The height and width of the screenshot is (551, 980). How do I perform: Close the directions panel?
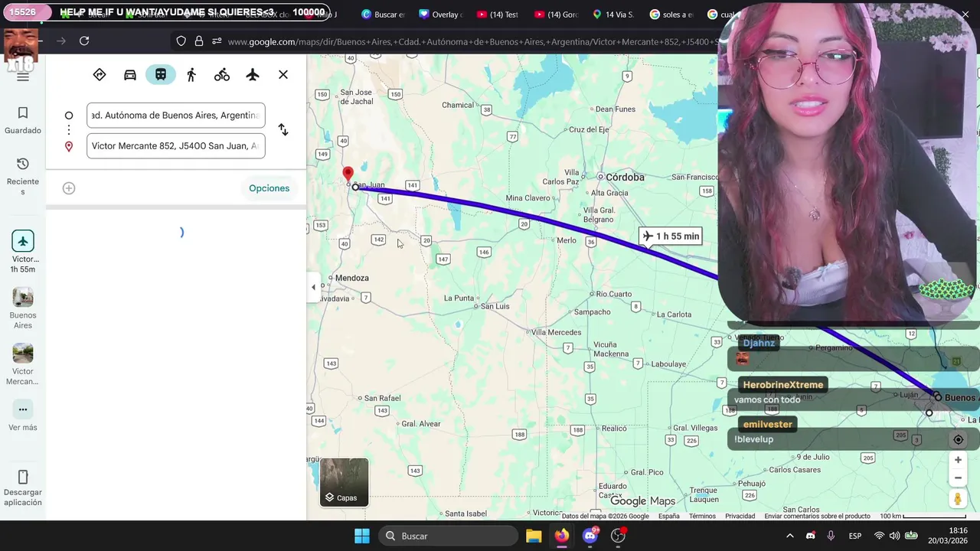point(283,74)
